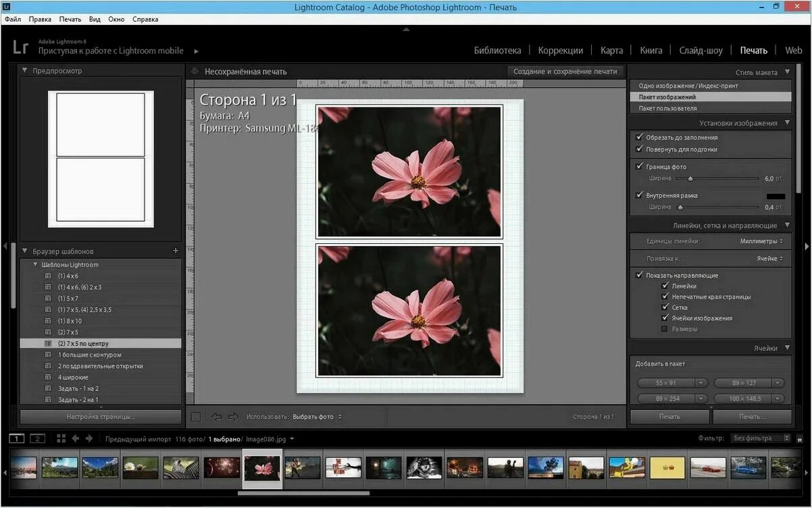This screenshot has height=508, width=812.
Task: Click the plus icon in Браузер шаблонов
Action: 176,251
